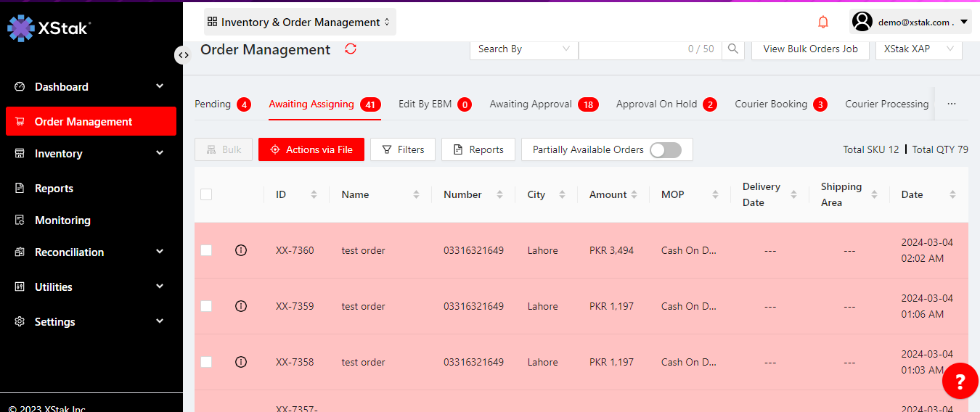Sort the table by ID column

pos(314,194)
